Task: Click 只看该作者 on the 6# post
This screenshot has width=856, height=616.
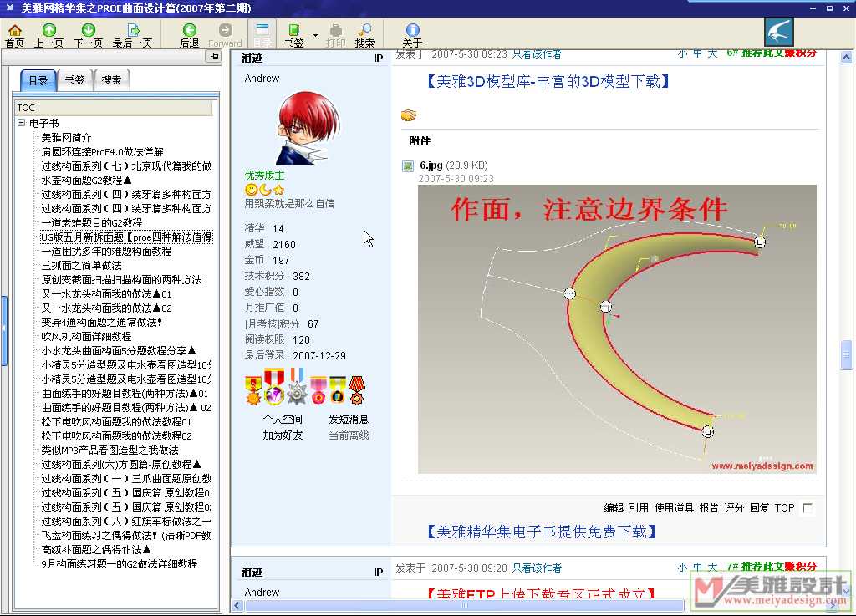Action: click(x=537, y=54)
